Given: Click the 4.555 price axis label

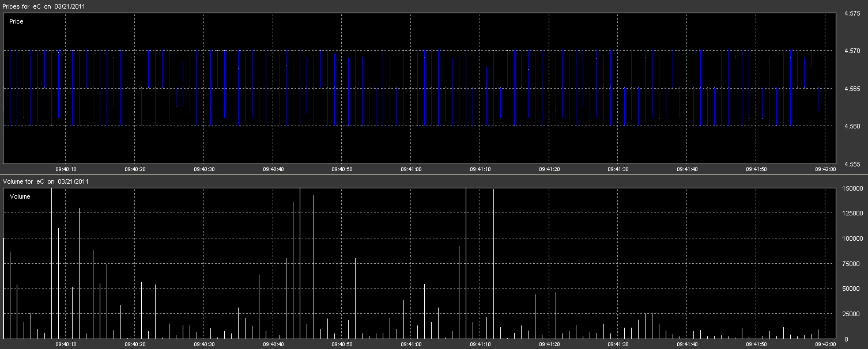Looking at the screenshot, I should tap(852, 164).
